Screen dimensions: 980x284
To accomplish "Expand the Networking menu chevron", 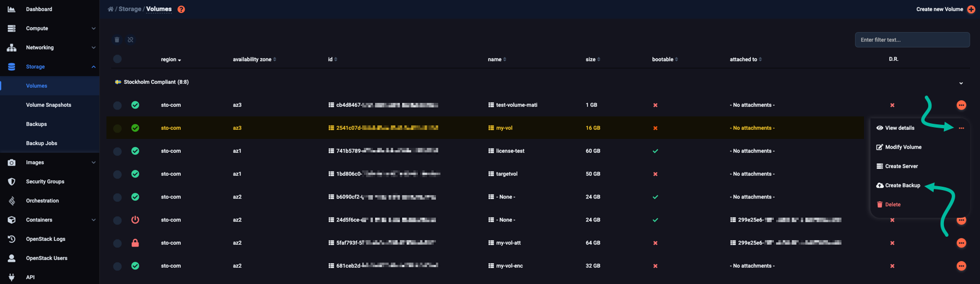I will (x=93, y=48).
